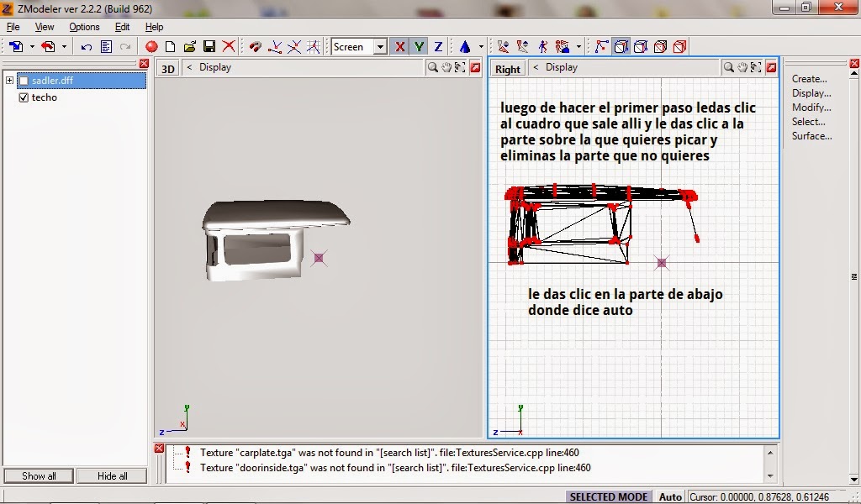
Task: Save with the floppy disk icon
Action: (x=209, y=46)
